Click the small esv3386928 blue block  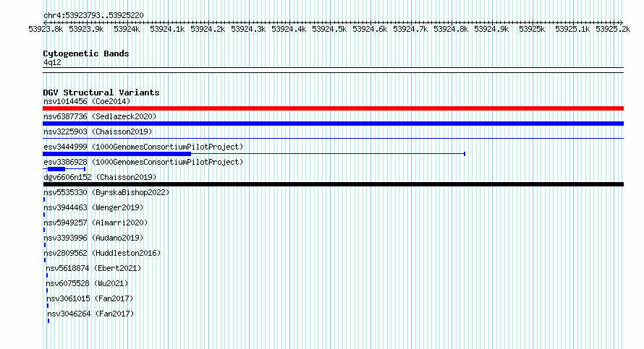[56, 169]
